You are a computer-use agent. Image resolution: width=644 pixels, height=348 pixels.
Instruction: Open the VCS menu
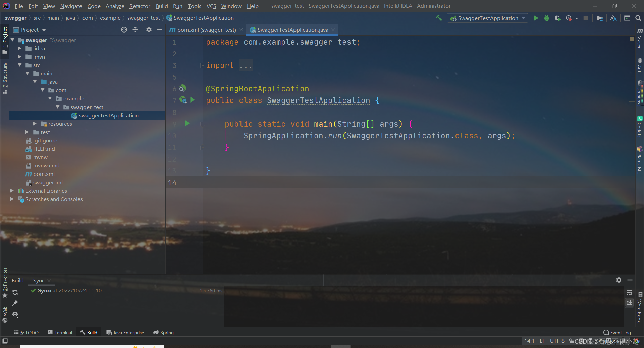coord(211,6)
